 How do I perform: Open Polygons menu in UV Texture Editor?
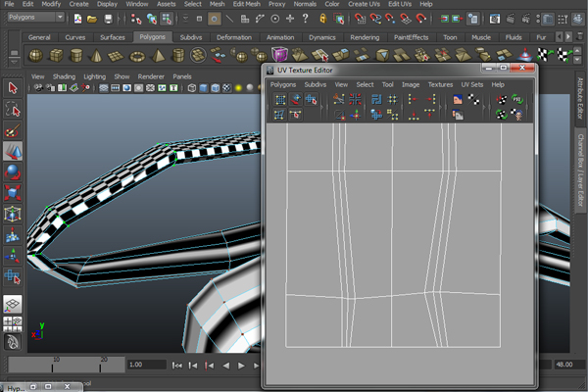(283, 85)
